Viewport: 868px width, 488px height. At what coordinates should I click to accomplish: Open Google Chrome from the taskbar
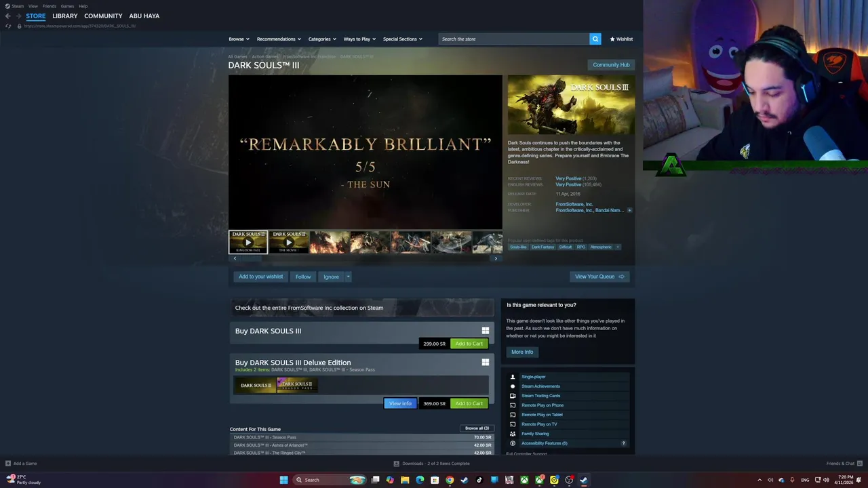click(450, 480)
